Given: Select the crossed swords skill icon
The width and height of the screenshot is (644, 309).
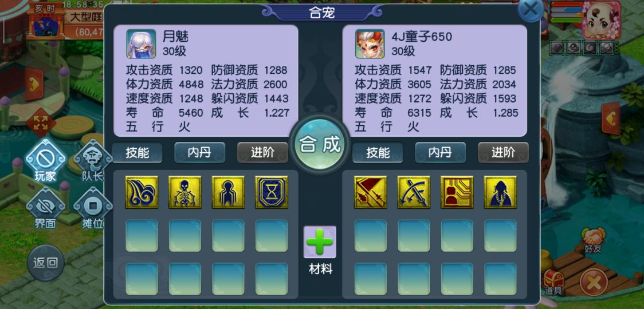Looking at the screenshot, I should pos(414,192).
